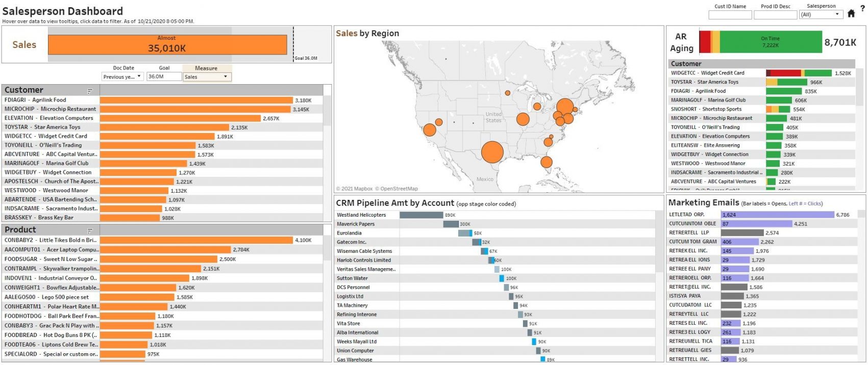
Task: Select product CONBABY2 - Little Tikes Bold n Bri..
Action: pos(162,240)
